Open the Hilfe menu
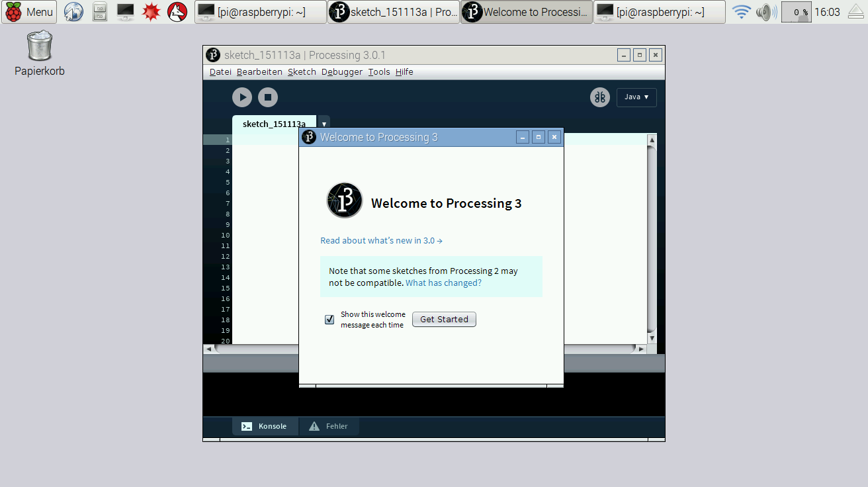This screenshot has height=487, width=868. click(404, 72)
